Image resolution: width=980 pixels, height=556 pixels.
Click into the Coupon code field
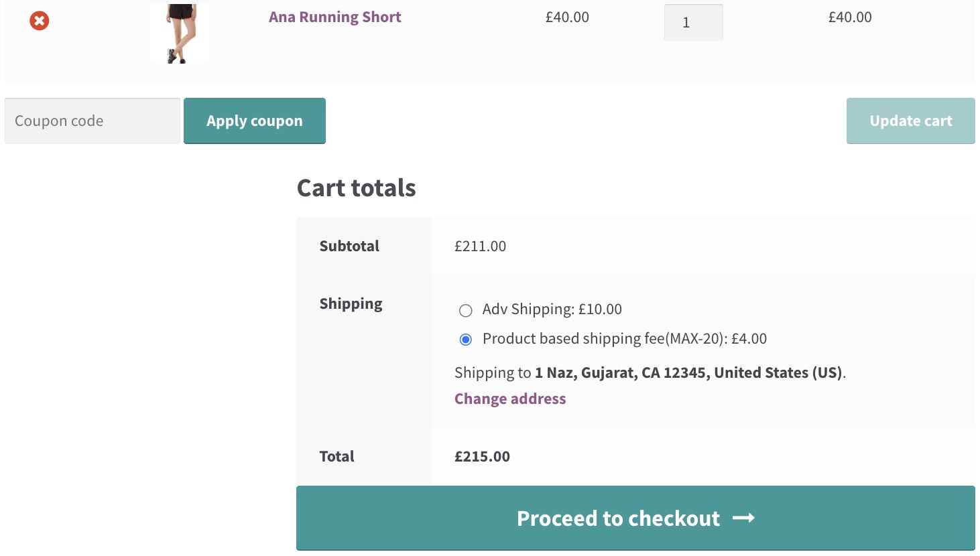click(x=93, y=121)
